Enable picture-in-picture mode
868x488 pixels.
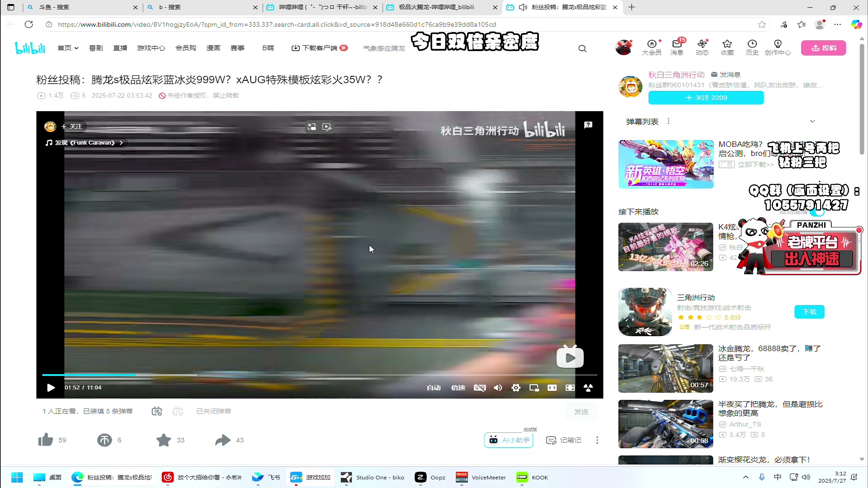[x=534, y=388]
